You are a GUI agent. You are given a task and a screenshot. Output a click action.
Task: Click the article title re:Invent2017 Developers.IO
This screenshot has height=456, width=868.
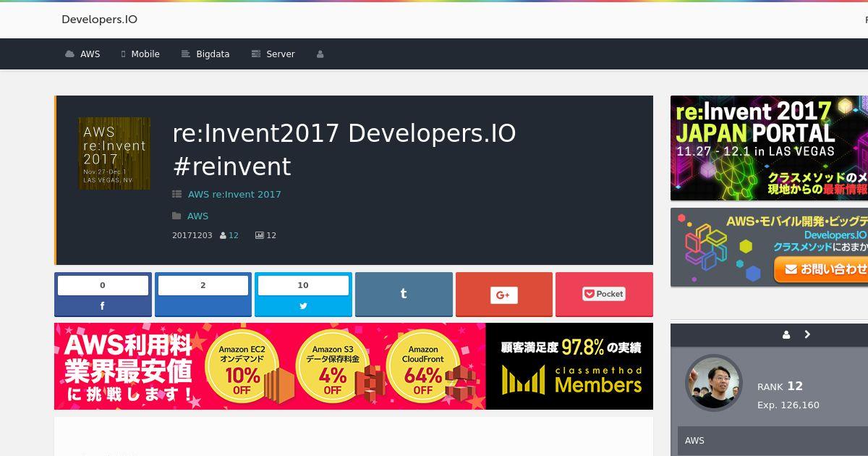click(x=344, y=150)
